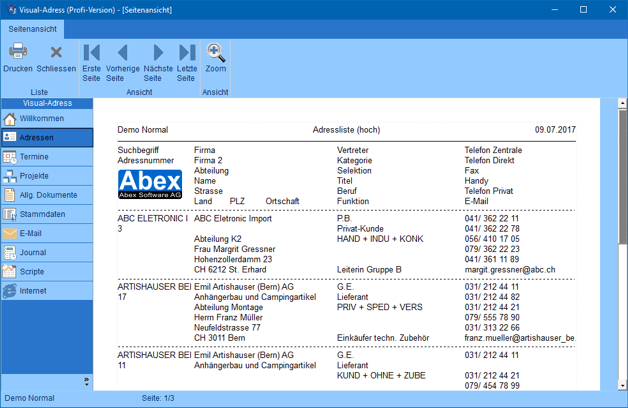This screenshot has width=628, height=408.
Task: Open the Internet section
Action: coord(46,291)
